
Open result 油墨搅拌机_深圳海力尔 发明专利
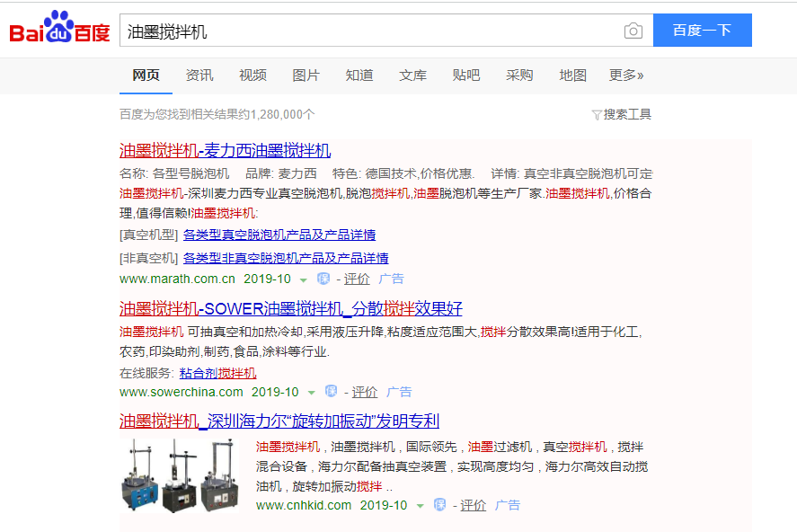(279, 421)
